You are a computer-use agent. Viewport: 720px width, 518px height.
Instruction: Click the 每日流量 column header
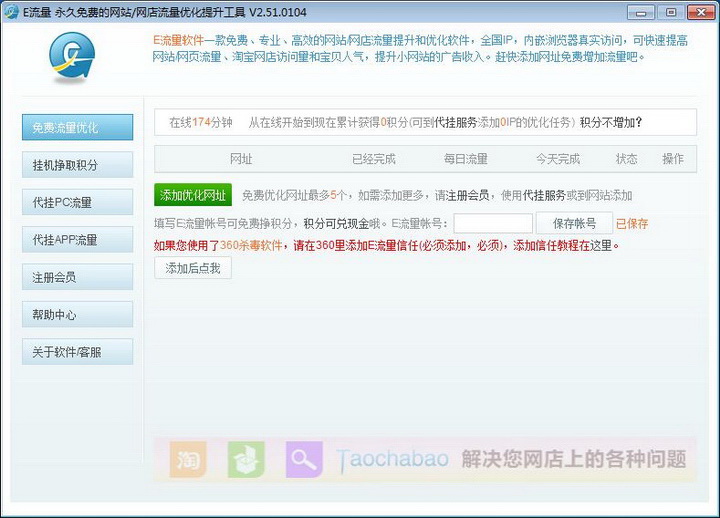coord(466,159)
